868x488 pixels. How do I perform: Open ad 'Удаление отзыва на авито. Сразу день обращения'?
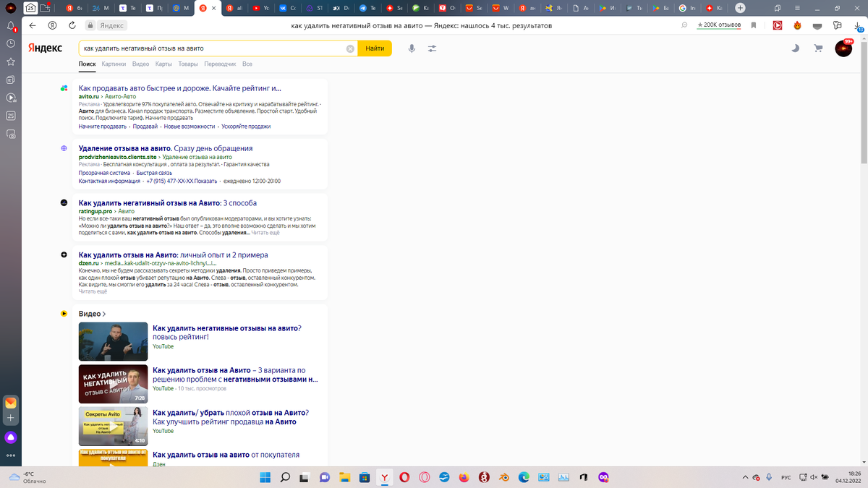(166, 148)
